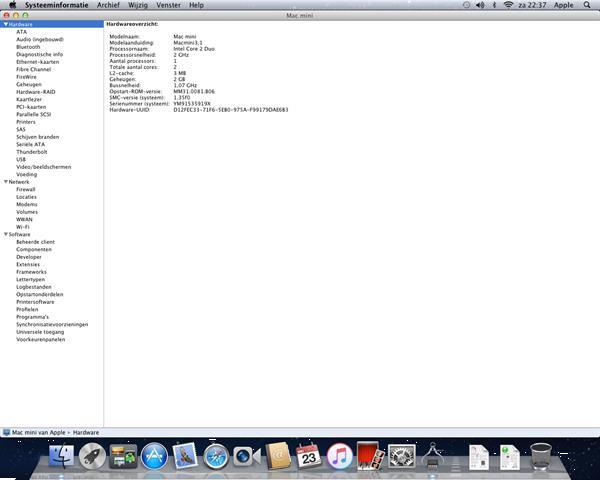Click the volume speaker menu bar icon

pyautogui.click(x=480, y=5)
